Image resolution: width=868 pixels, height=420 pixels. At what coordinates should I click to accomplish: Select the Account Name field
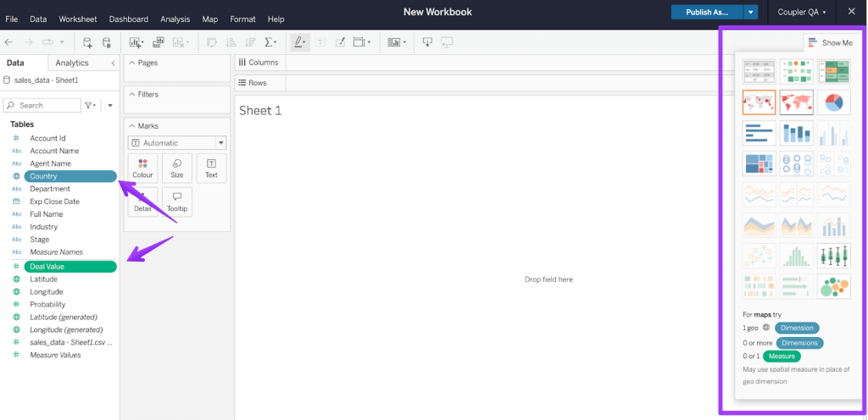[54, 151]
